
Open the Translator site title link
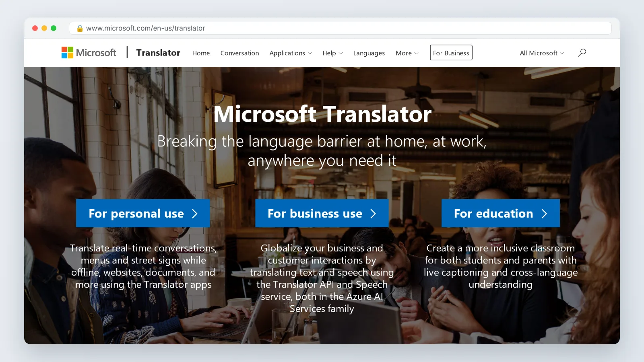click(x=158, y=53)
